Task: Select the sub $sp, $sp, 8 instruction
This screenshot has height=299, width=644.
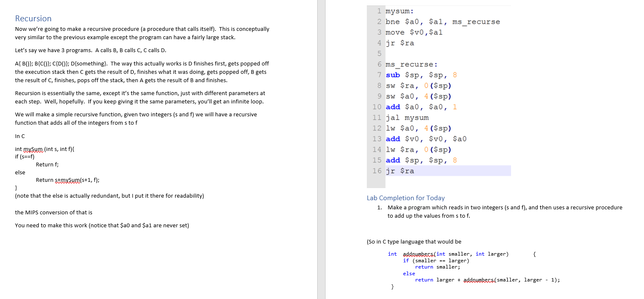Action: 418,75
